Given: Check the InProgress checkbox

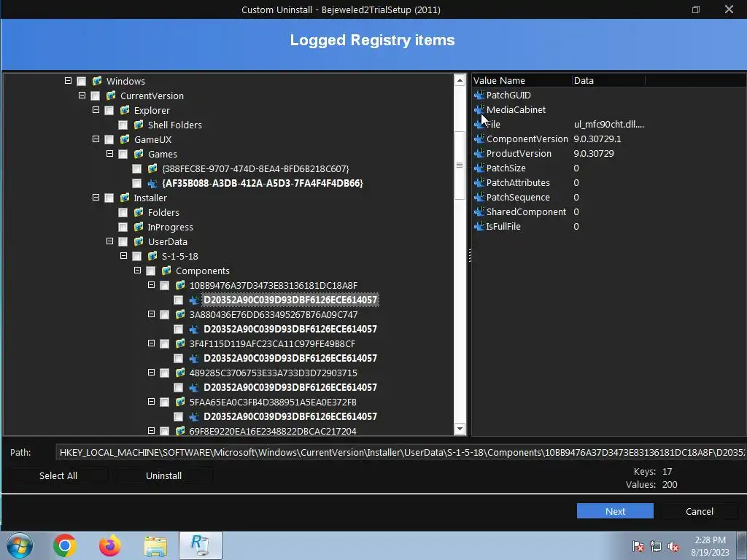Looking at the screenshot, I should [123, 227].
